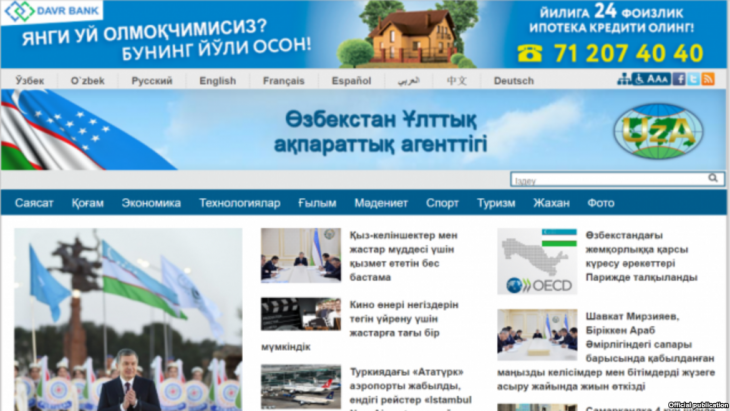Switch language to Français
730x411 pixels.
coord(284,81)
